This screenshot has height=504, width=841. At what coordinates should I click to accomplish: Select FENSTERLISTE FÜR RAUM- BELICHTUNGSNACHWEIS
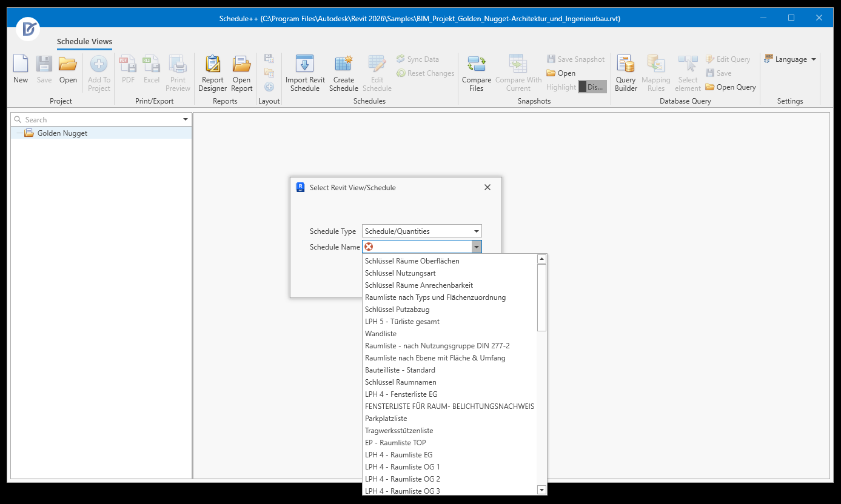[450, 406]
